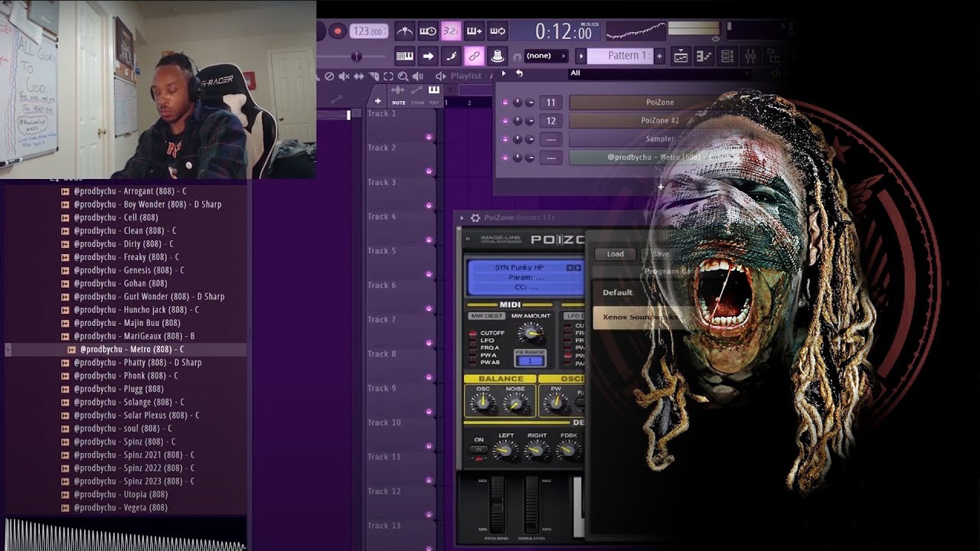This screenshot has width=980, height=551.
Task: Click the PB RANGE value box
Action: (530, 360)
